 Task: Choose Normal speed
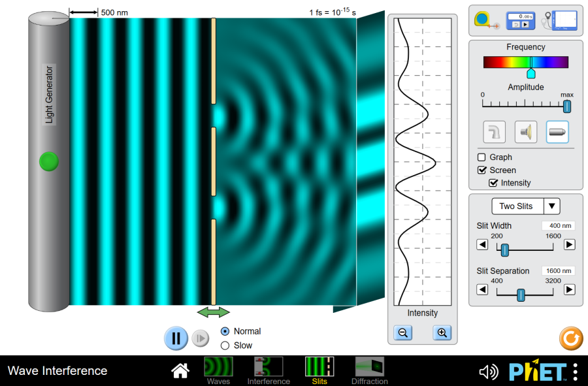[225, 331]
